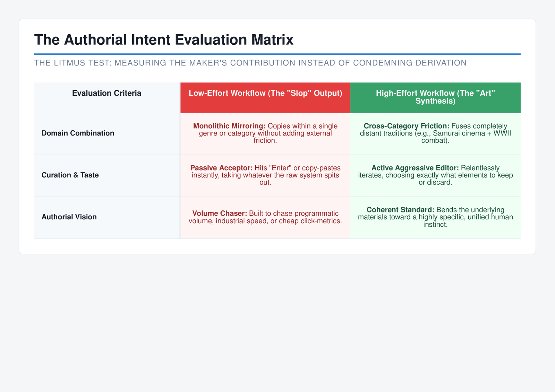Select the 'High-Effort Workflow' green header
Screen dimensions: 555x392
[435, 98]
